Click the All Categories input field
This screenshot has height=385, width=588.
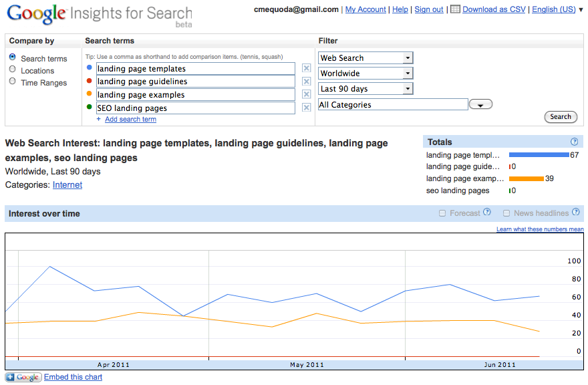coord(393,104)
